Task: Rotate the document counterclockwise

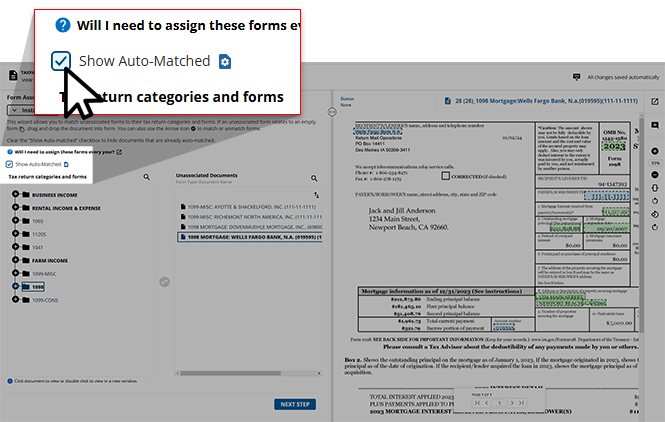Action: click(x=655, y=201)
